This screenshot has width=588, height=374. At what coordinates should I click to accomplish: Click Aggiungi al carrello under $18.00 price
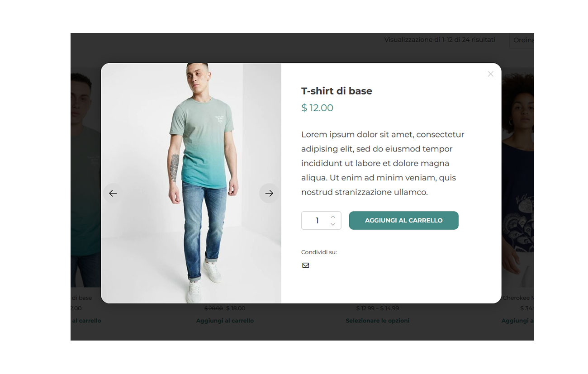tap(225, 321)
